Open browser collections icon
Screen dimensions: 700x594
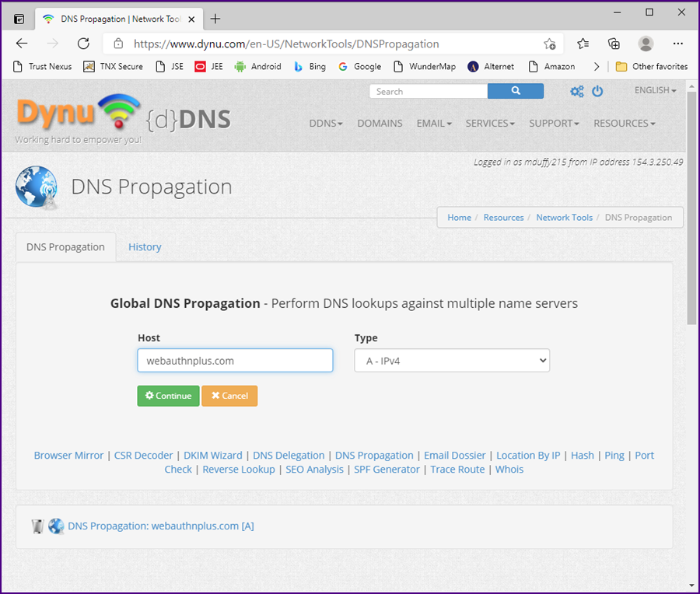point(614,44)
